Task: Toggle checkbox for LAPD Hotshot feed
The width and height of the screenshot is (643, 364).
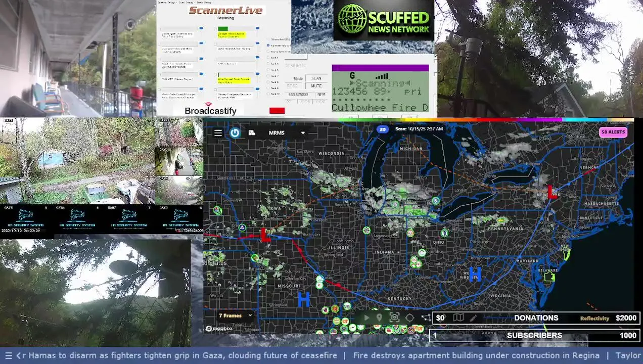Action: click(x=216, y=44)
